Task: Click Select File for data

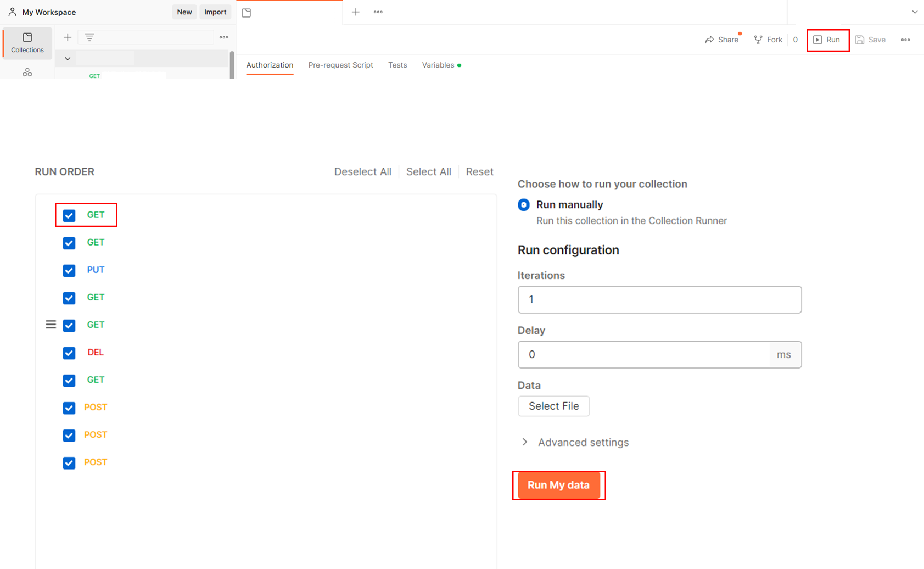Action: pos(553,406)
